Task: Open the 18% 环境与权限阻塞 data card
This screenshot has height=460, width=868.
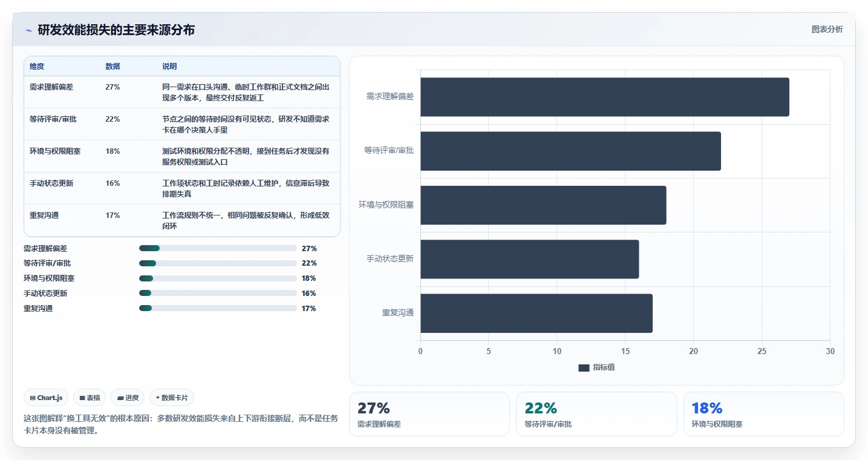Action: (x=764, y=414)
